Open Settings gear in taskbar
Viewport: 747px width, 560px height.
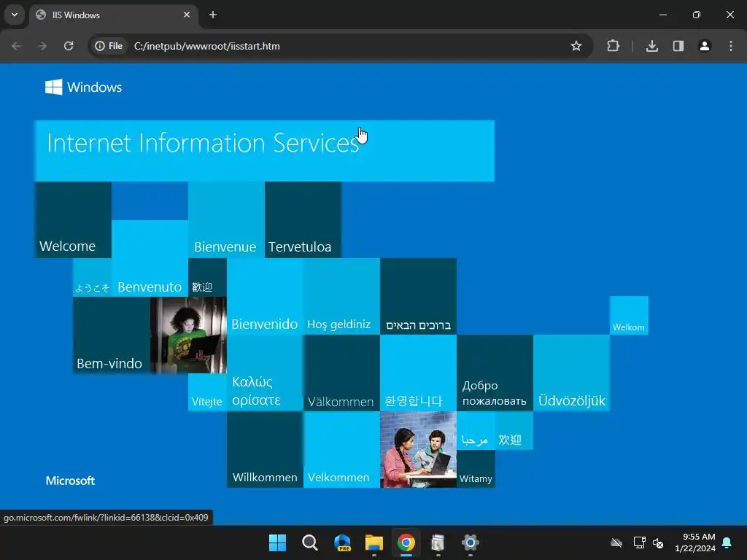pos(471,542)
